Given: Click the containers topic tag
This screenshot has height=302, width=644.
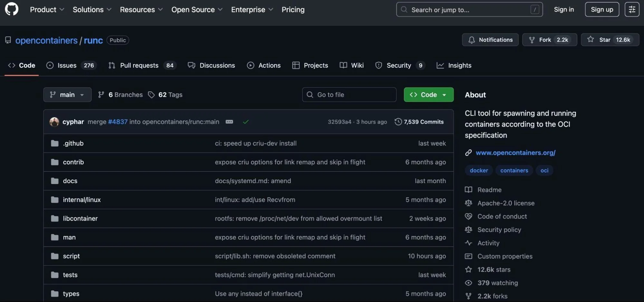Looking at the screenshot, I should coord(514,170).
